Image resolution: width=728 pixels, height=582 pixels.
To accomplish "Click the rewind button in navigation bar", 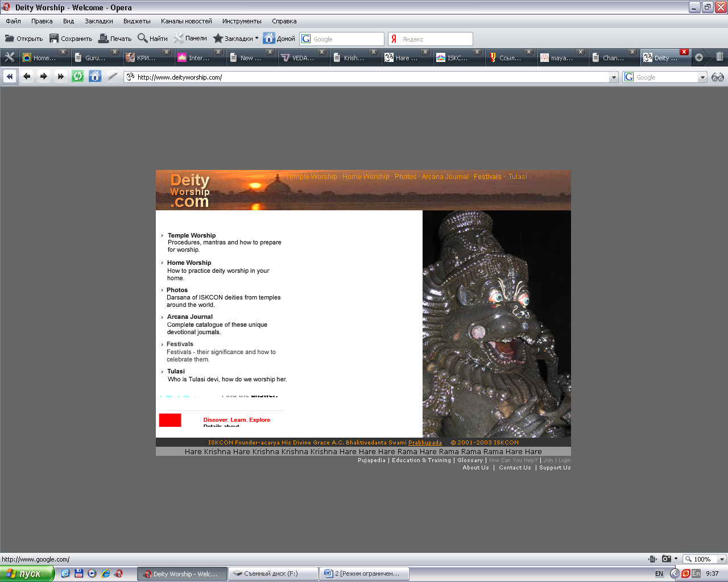I will tap(10, 76).
